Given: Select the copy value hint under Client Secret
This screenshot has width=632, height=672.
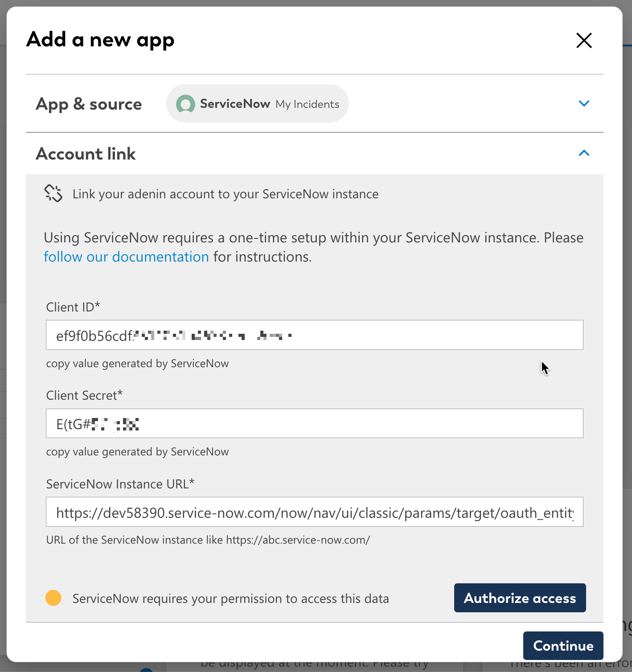Looking at the screenshot, I should (x=137, y=451).
